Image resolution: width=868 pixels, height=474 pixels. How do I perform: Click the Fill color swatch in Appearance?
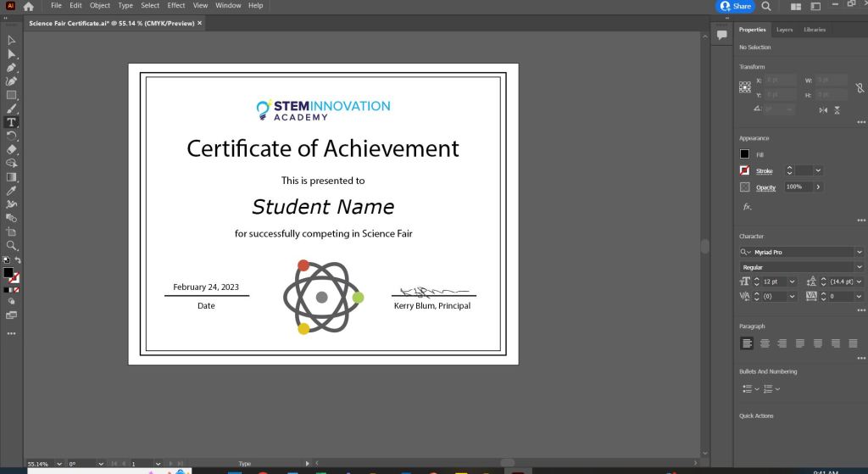click(745, 154)
